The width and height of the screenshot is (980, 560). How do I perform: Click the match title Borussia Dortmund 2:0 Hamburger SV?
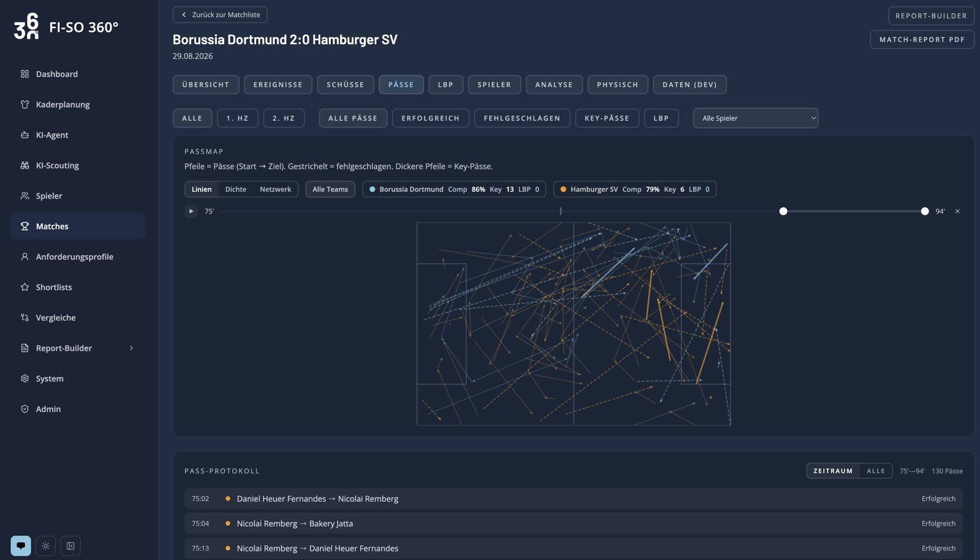[285, 40]
